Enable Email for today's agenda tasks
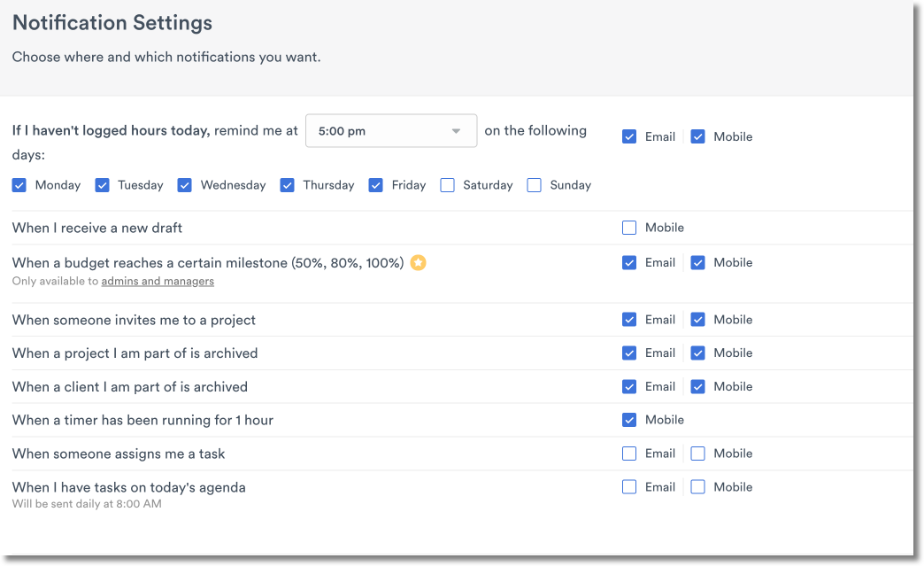This screenshot has height=566, width=924. pyautogui.click(x=628, y=486)
